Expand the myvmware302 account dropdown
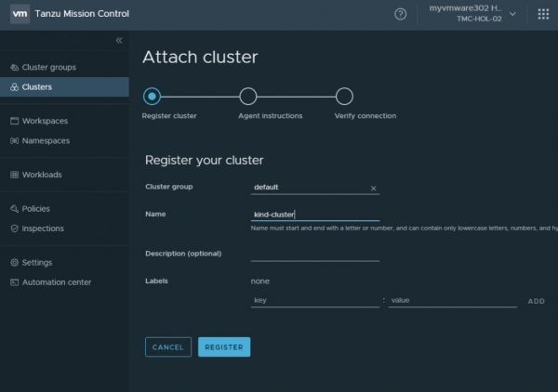This screenshot has width=558, height=392. 512,14
